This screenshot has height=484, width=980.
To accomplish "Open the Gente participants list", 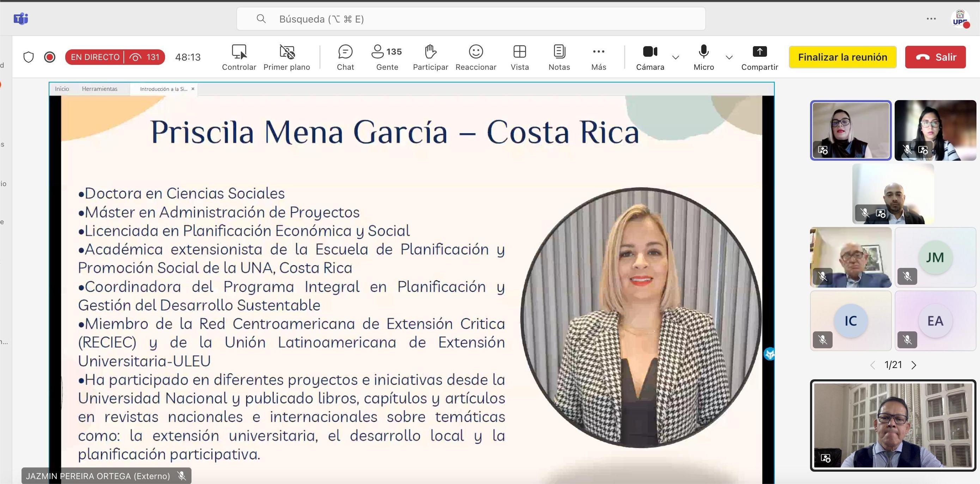I will click(386, 57).
